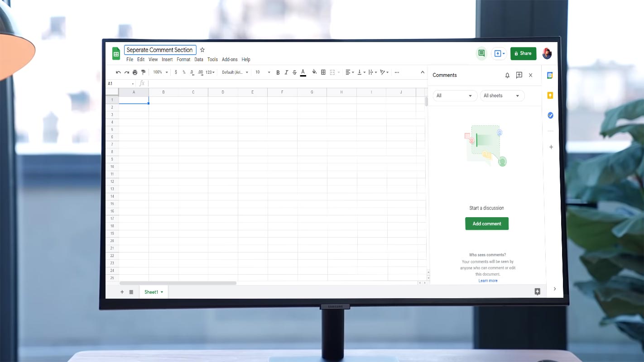Select the paint format roller tool
The image size is (644, 362).
[x=144, y=72]
